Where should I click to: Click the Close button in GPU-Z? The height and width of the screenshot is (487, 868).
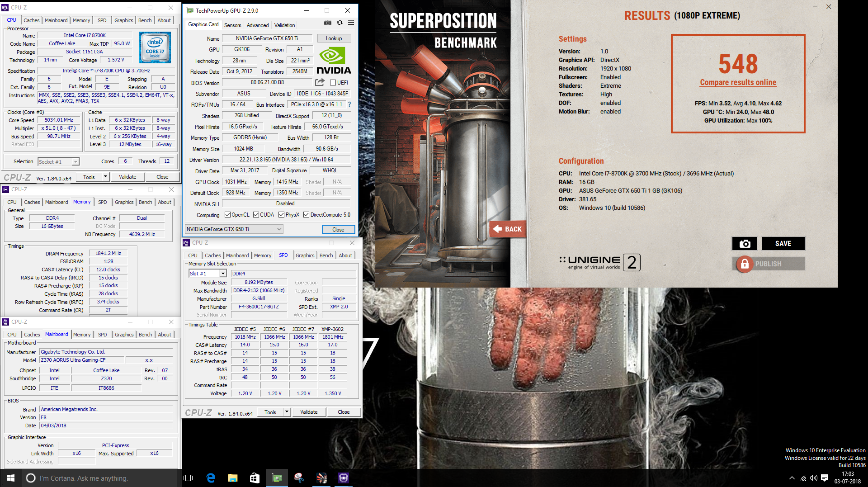338,230
